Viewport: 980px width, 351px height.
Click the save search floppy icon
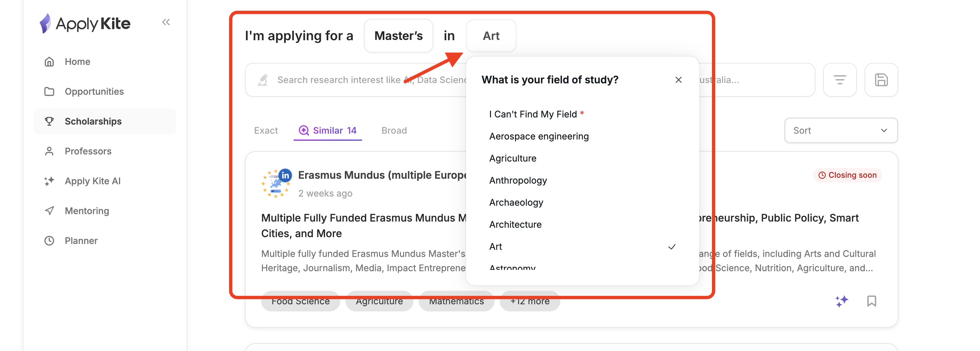pos(881,80)
